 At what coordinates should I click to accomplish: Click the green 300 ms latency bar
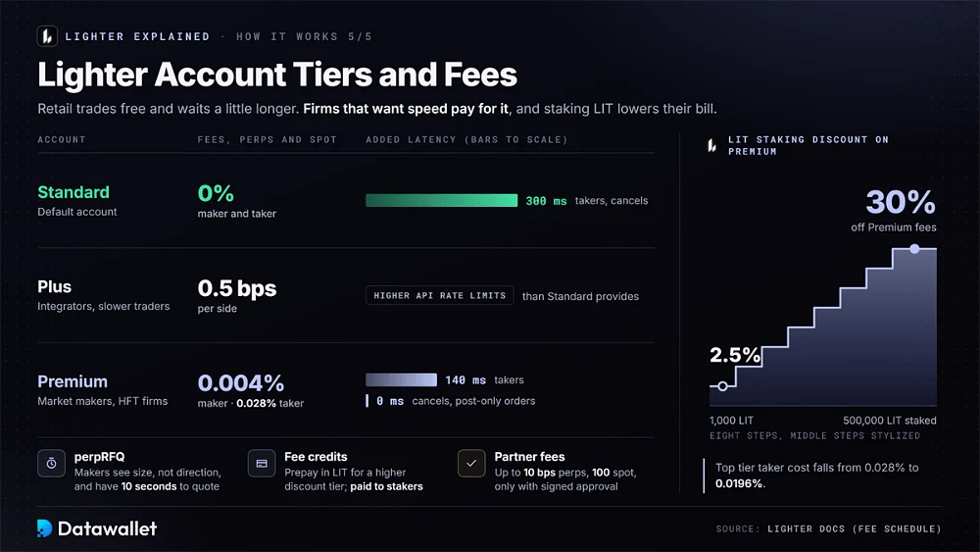[442, 200]
